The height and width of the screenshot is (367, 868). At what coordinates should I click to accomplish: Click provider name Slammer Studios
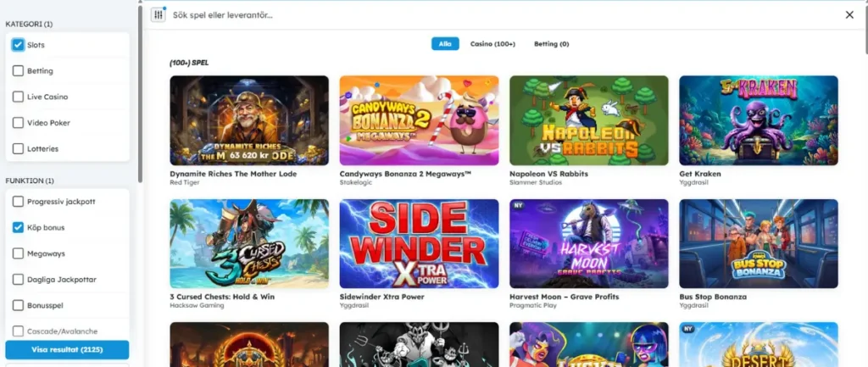(x=531, y=182)
